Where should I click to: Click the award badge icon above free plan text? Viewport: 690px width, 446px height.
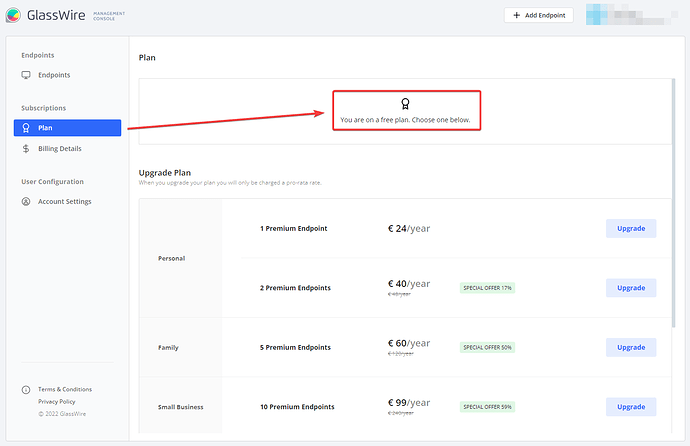405,104
